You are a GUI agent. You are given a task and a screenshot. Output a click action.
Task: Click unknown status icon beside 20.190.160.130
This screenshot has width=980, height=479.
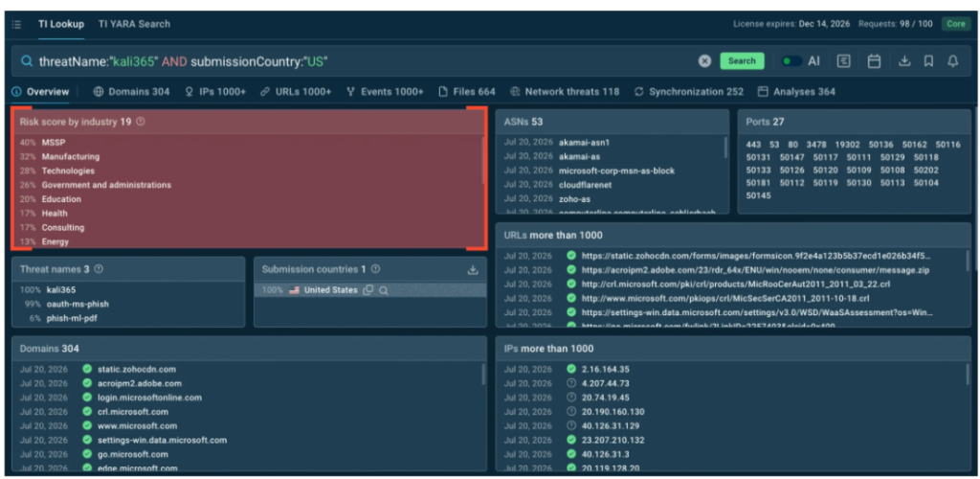[x=571, y=412]
